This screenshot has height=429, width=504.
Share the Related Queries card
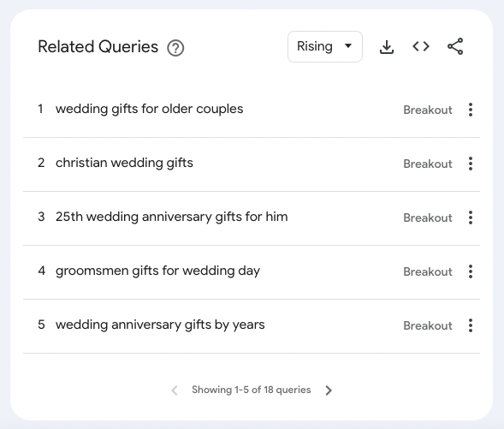point(455,46)
